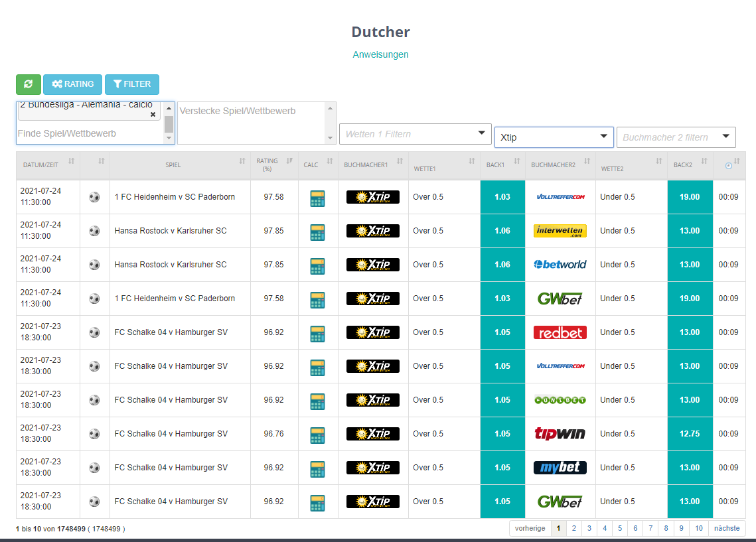Open the RATING settings
This screenshot has height=542, width=756.
pyautogui.click(x=73, y=84)
